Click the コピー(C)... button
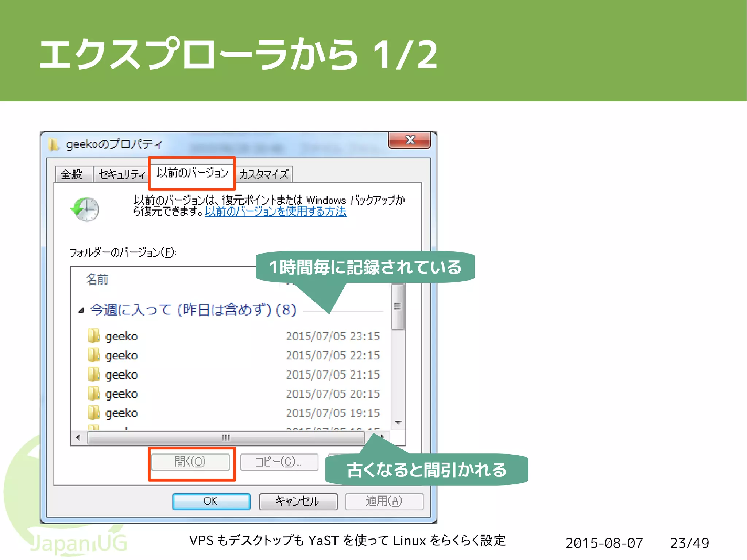Image resolution: width=747 pixels, height=560 pixels. (279, 462)
